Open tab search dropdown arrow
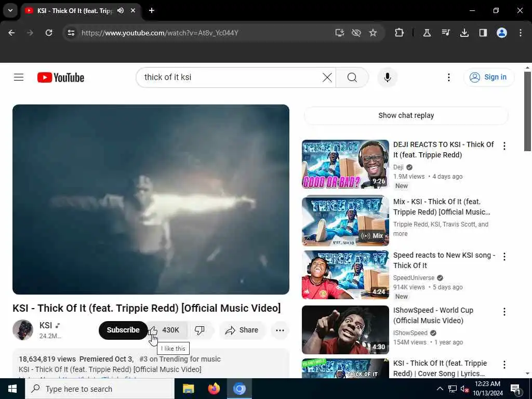The height and width of the screenshot is (399, 532). point(10,10)
